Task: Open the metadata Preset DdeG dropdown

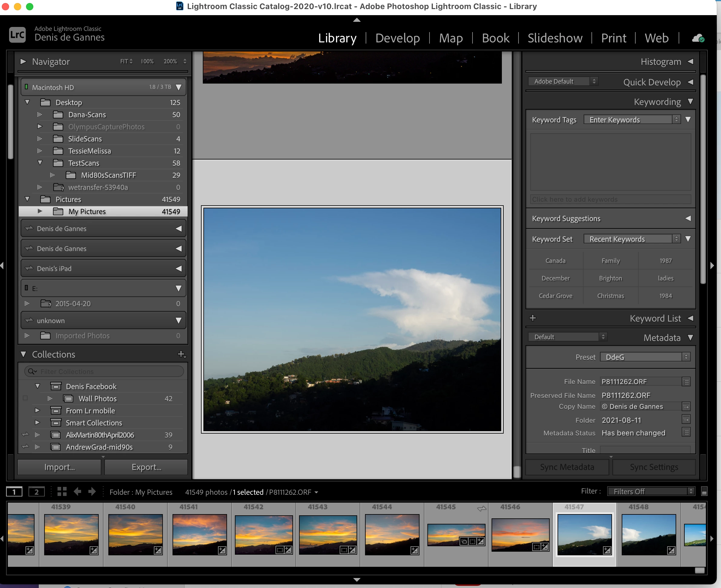Action: [x=645, y=357]
